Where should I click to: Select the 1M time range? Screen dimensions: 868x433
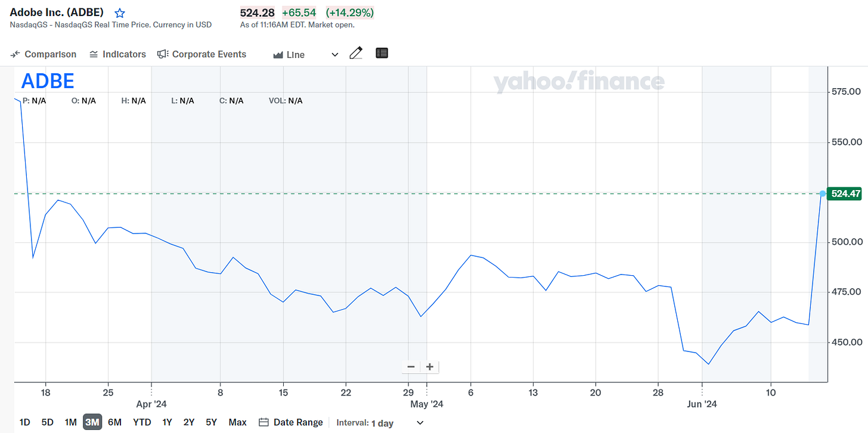70,422
